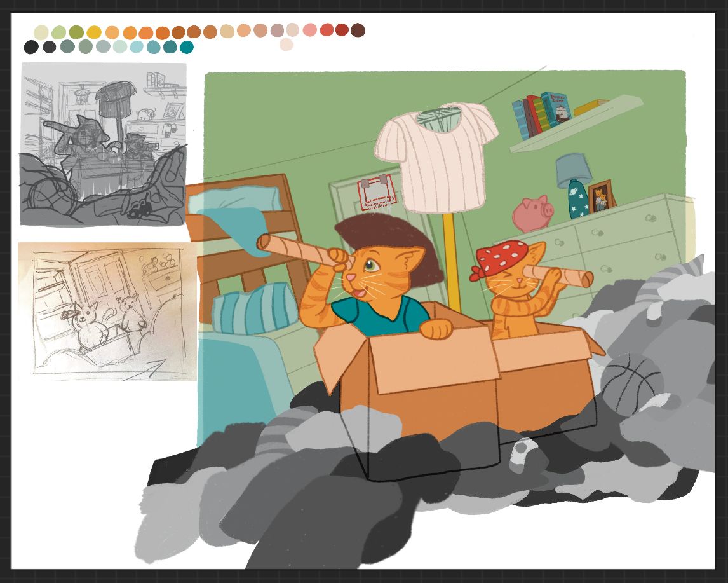Select the gray basketball in the clothes pile

click(x=631, y=384)
